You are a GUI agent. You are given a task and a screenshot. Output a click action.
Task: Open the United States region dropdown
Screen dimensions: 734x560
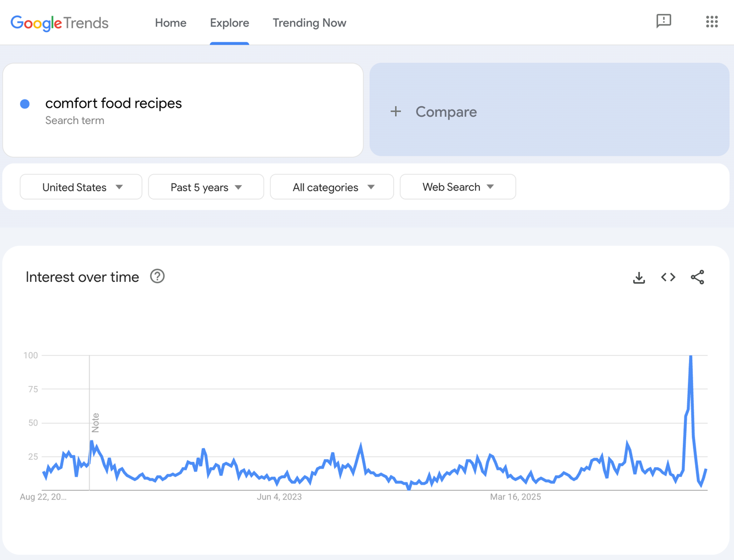[81, 187]
